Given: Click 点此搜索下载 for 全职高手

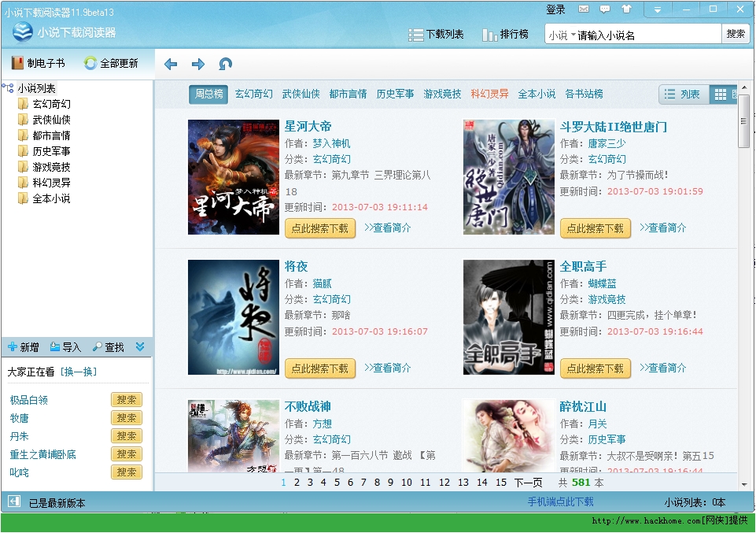Looking at the screenshot, I should [x=596, y=369].
